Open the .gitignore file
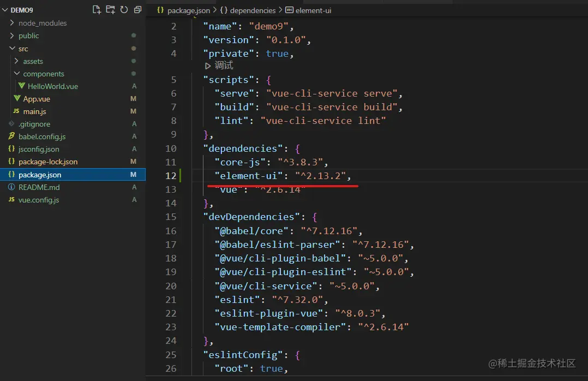588x381 pixels. click(x=34, y=124)
